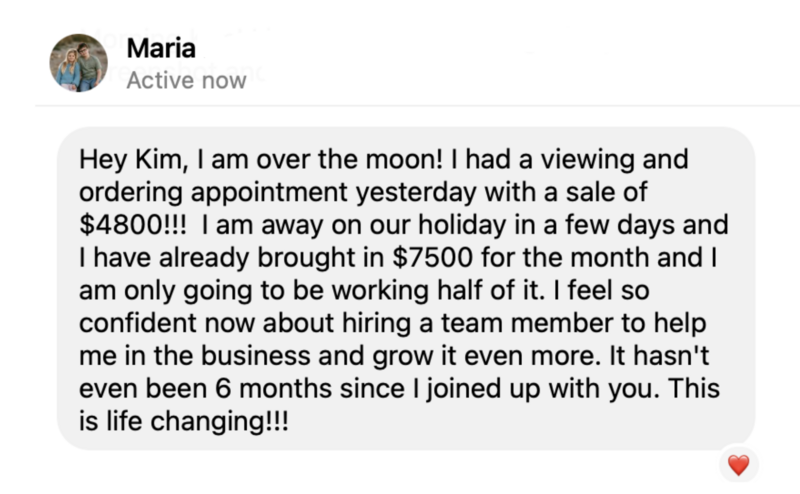This screenshot has width=800, height=494.
Task: Select the message bubble from Maria
Action: (x=406, y=289)
